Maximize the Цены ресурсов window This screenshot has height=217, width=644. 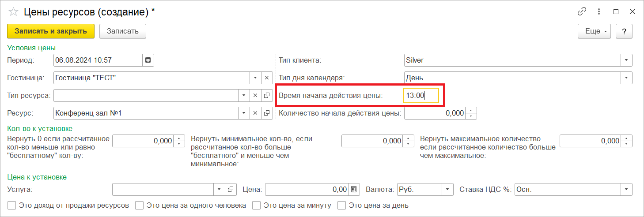coord(616,12)
